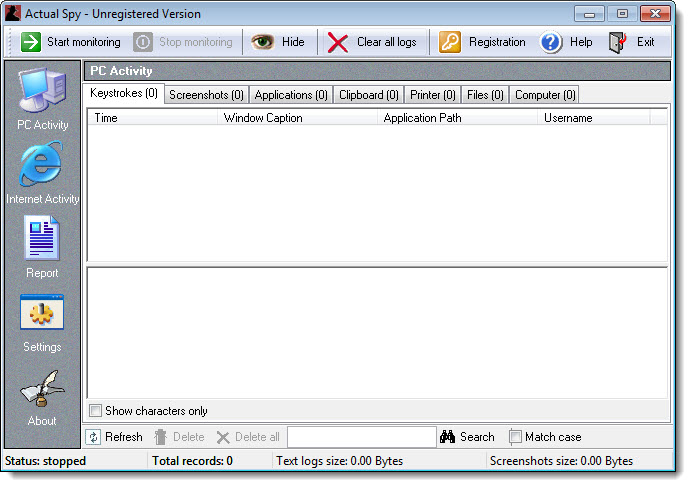Select the Computer (0) tab
The image size is (691, 487).
pyautogui.click(x=545, y=95)
